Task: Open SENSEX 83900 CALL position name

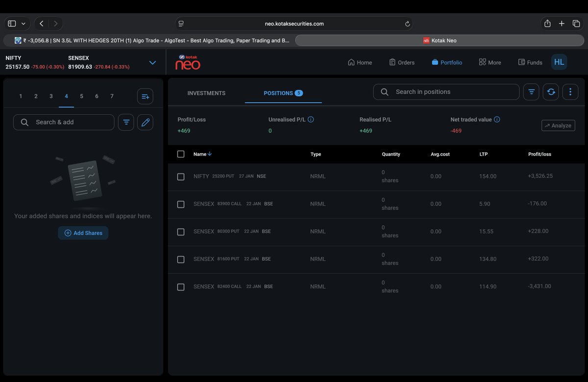Action: point(233,204)
